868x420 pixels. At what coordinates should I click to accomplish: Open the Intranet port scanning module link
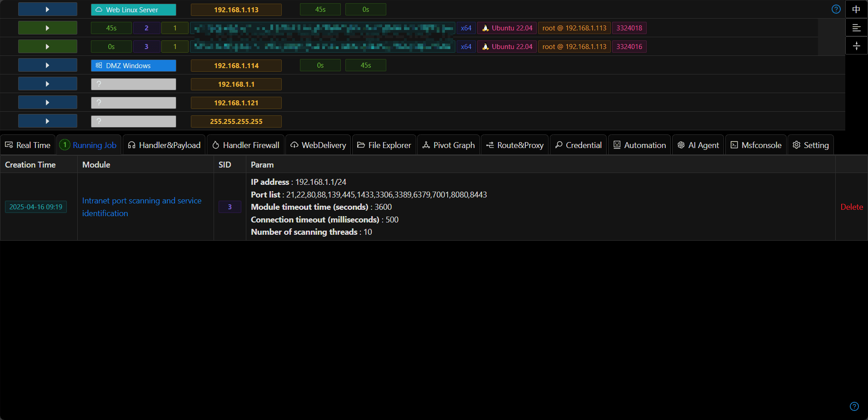(x=142, y=207)
